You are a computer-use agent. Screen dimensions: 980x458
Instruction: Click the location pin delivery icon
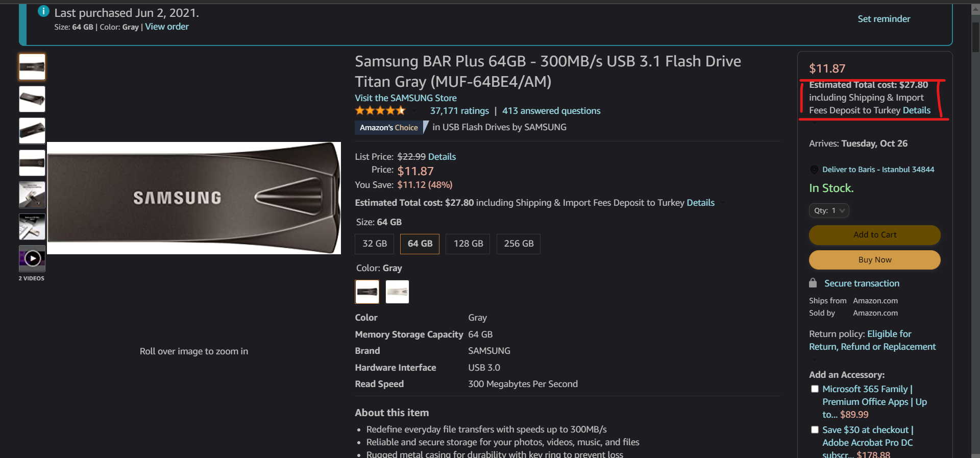pyautogui.click(x=814, y=170)
